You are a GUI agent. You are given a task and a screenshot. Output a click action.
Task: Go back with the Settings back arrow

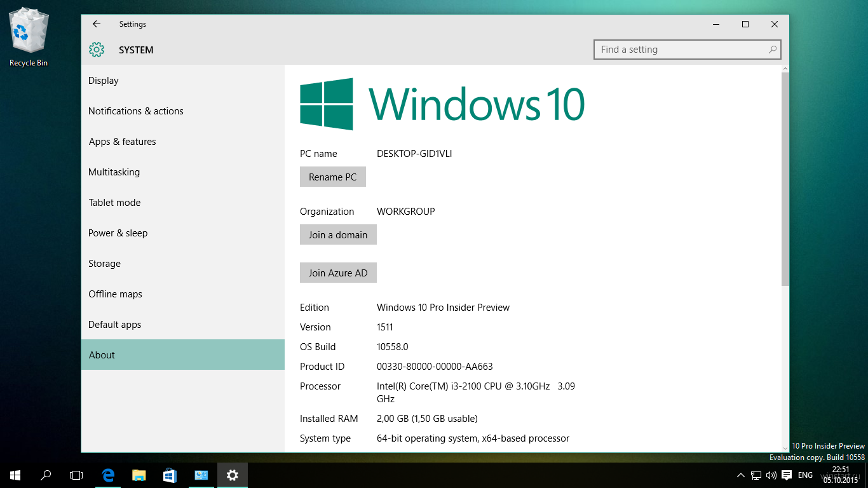point(97,24)
